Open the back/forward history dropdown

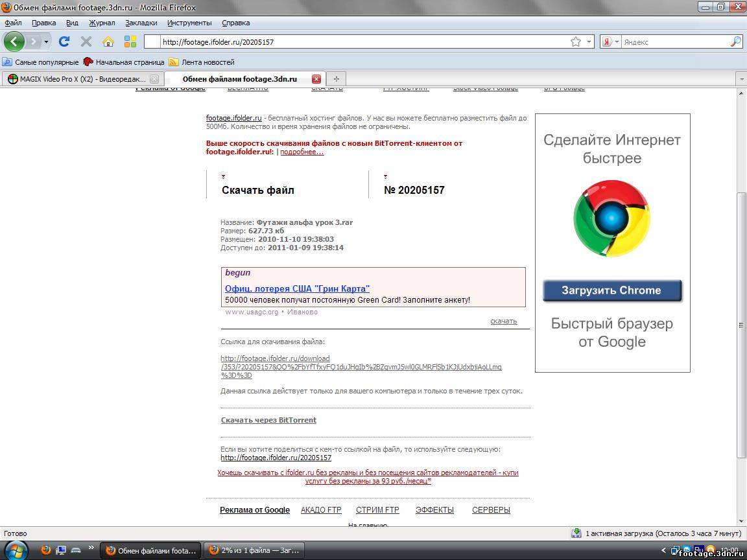pos(46,42)
